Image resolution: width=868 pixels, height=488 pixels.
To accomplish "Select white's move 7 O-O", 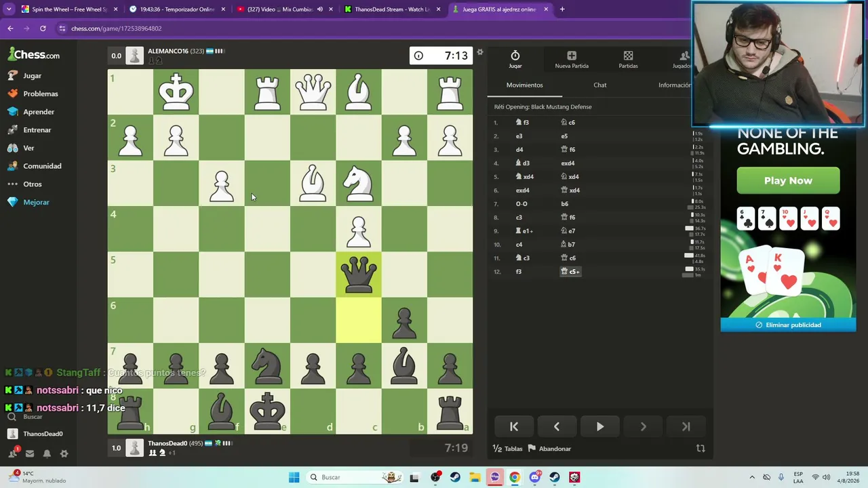I will (x=521, y=204).
